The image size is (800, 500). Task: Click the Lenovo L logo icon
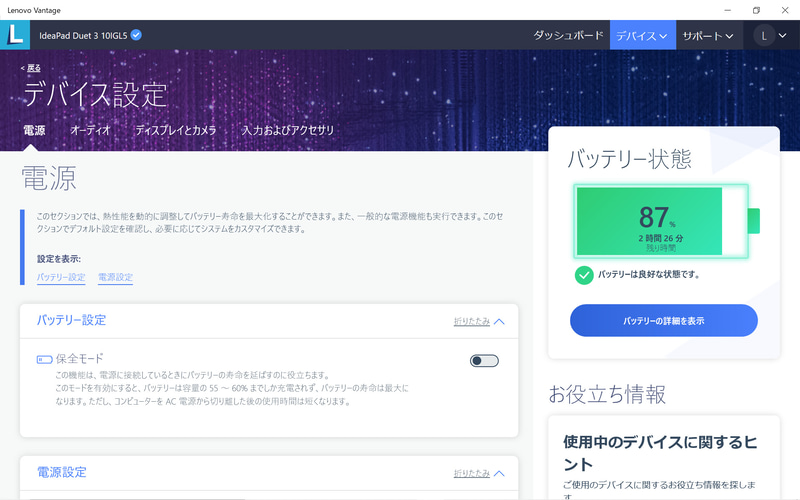(x=15, y=35)
